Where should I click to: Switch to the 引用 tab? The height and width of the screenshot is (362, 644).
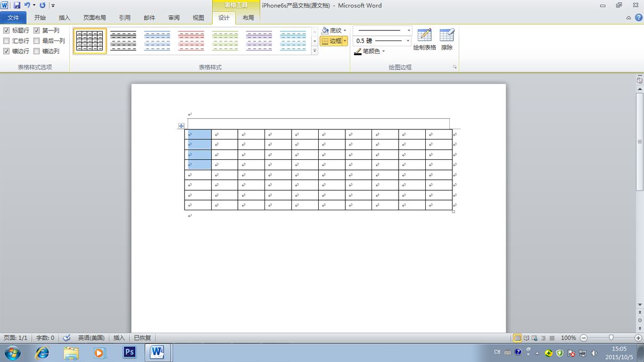(125, 18)
